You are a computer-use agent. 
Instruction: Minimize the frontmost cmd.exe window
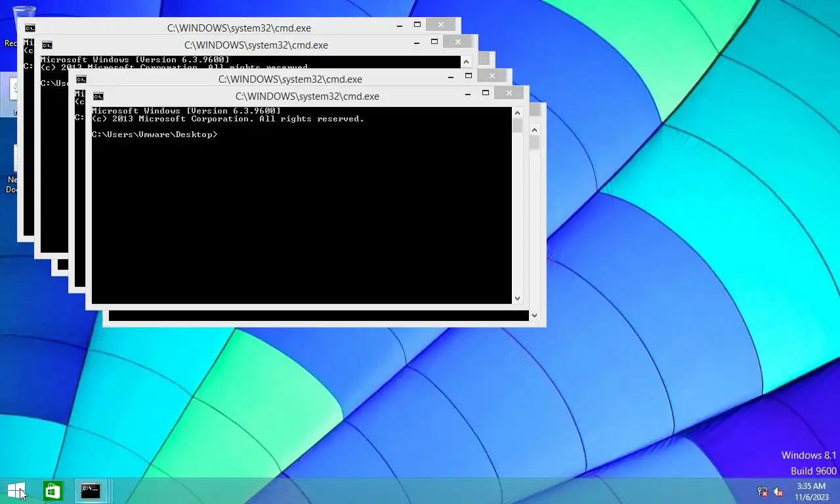[468, 94]
